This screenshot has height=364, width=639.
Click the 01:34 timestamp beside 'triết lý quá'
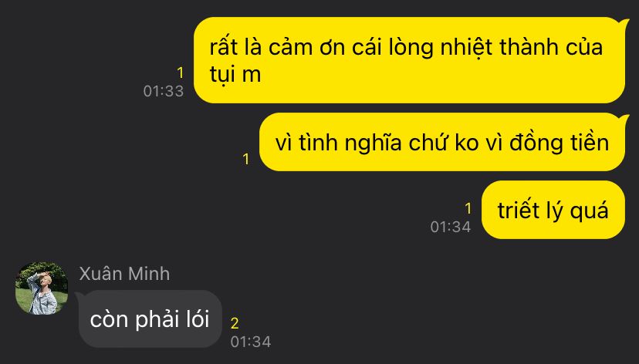point(451,227)
